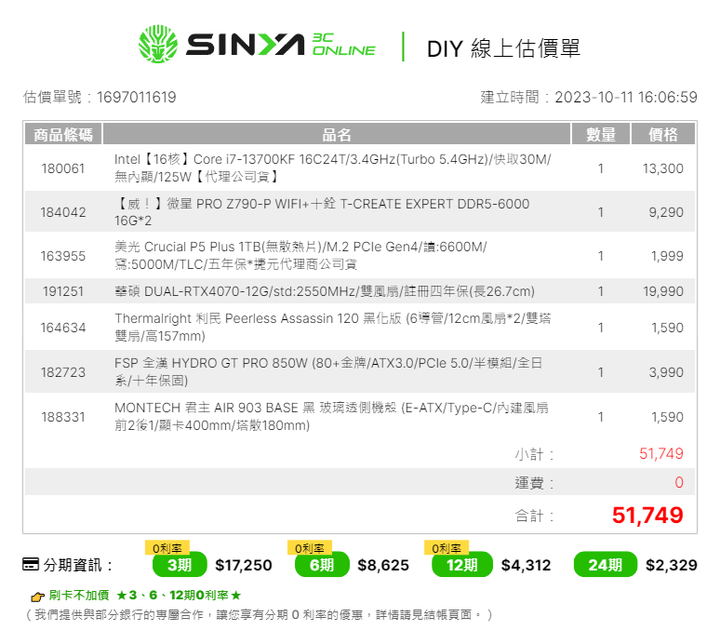Click the credit card installment info icon
Image resolution: width=720 pixels, height=644 pixels.
(x=31, y=564)
